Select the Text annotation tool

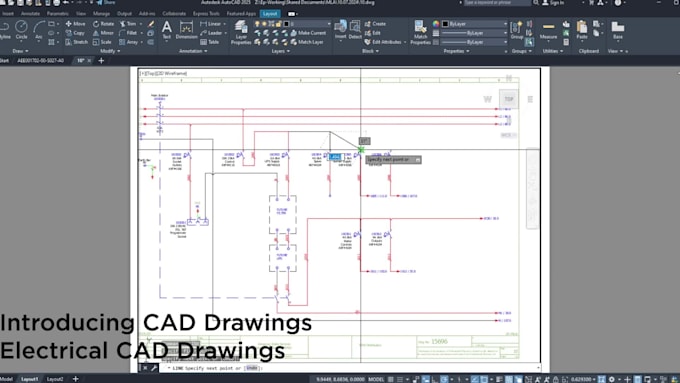(167, 30)
